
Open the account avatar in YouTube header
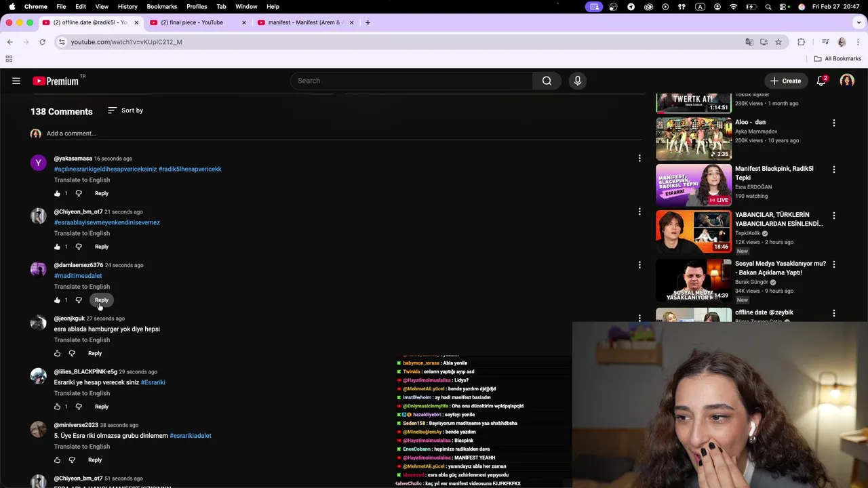pos(847,81)
